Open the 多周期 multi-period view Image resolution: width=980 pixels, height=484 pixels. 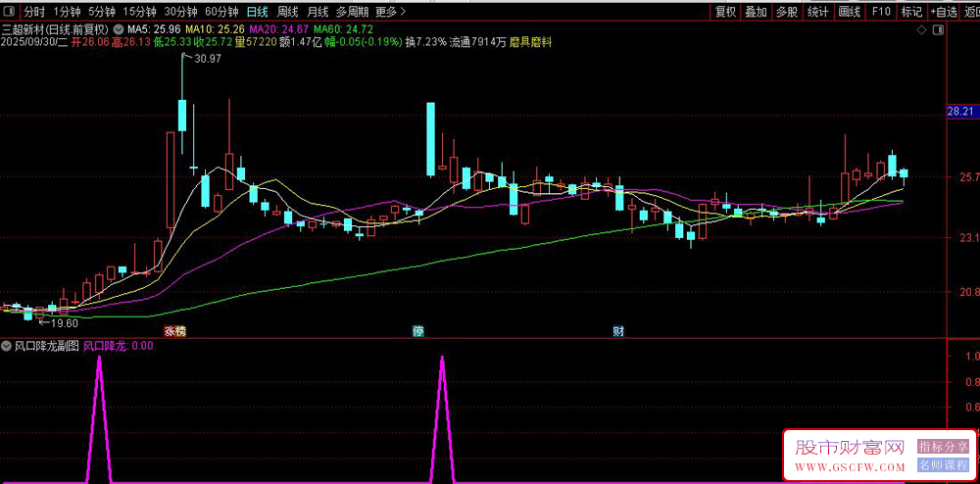(x=352, y=11)
